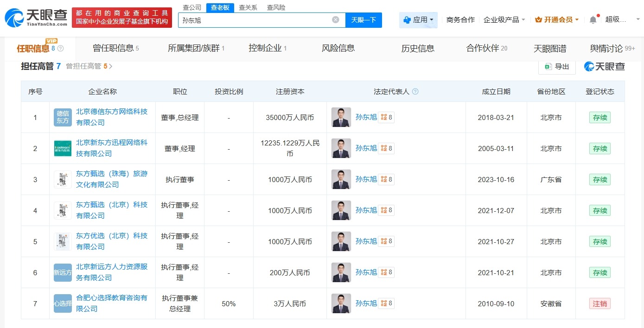
Task: Open the 应用 dropdown
Action: pyautogui.click(x=418, y=19)
